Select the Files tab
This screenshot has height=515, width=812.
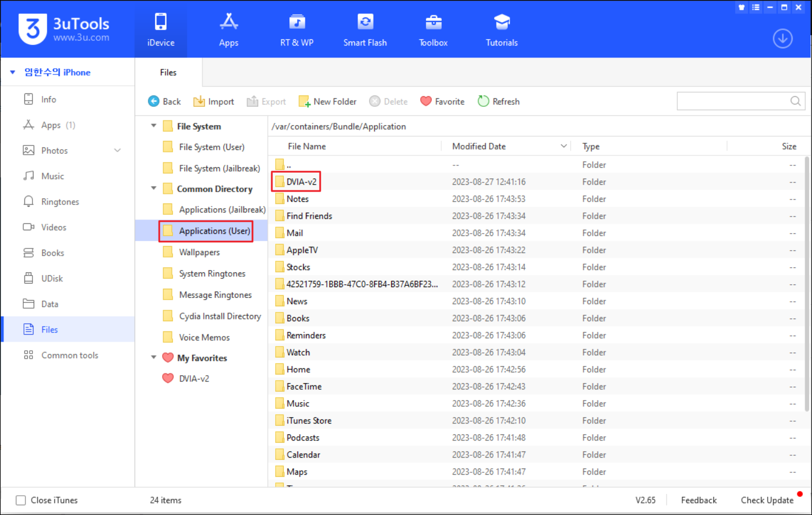168,72
